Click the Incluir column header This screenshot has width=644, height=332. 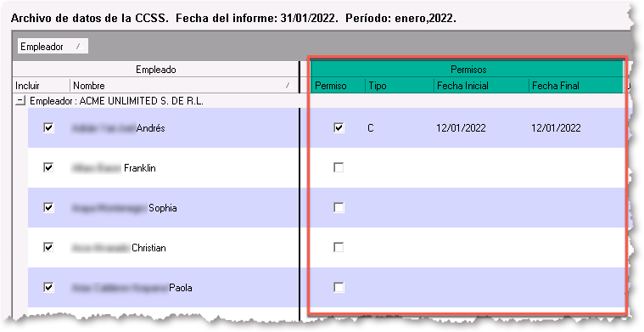[41, 86]
